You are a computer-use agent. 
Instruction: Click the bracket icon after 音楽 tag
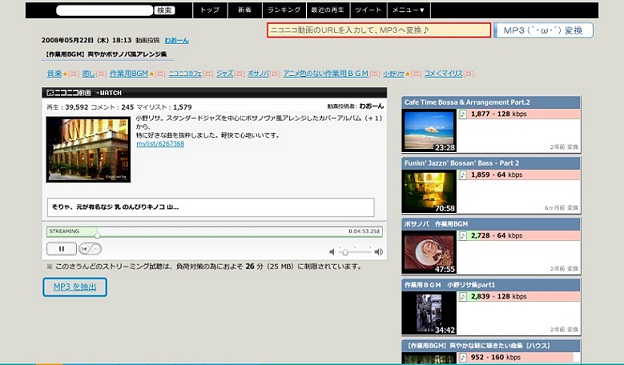(74, 74)
